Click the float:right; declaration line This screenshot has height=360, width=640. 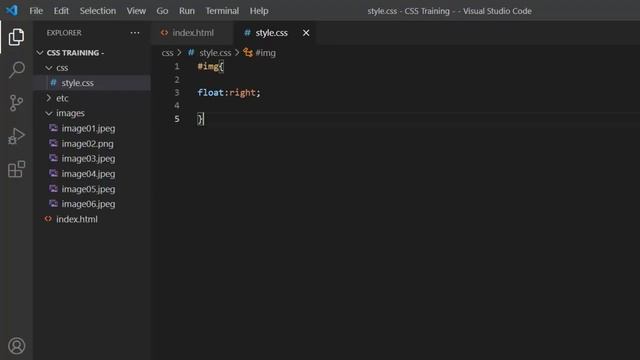tap(229, 93)
